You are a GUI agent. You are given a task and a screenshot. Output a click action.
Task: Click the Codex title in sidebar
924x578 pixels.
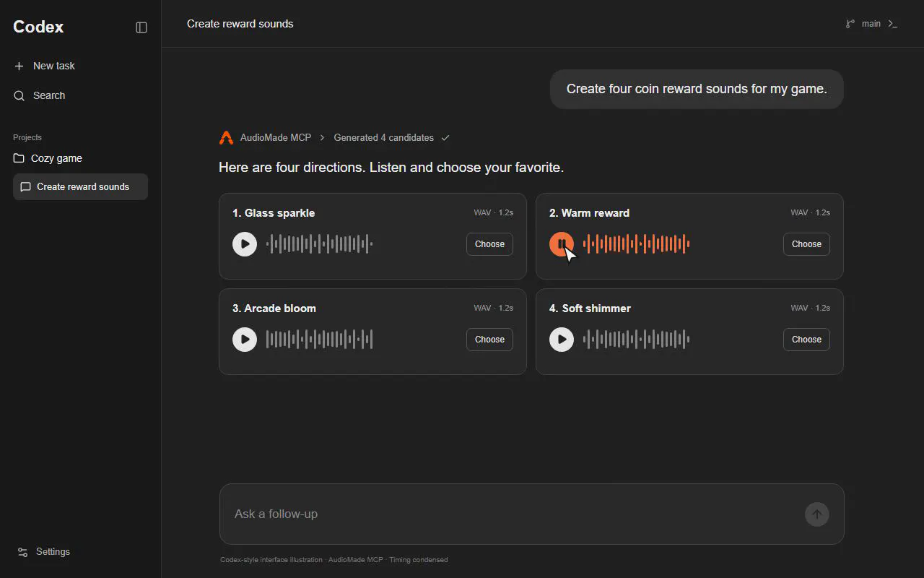pyautogui.click(x=38, y=27)
